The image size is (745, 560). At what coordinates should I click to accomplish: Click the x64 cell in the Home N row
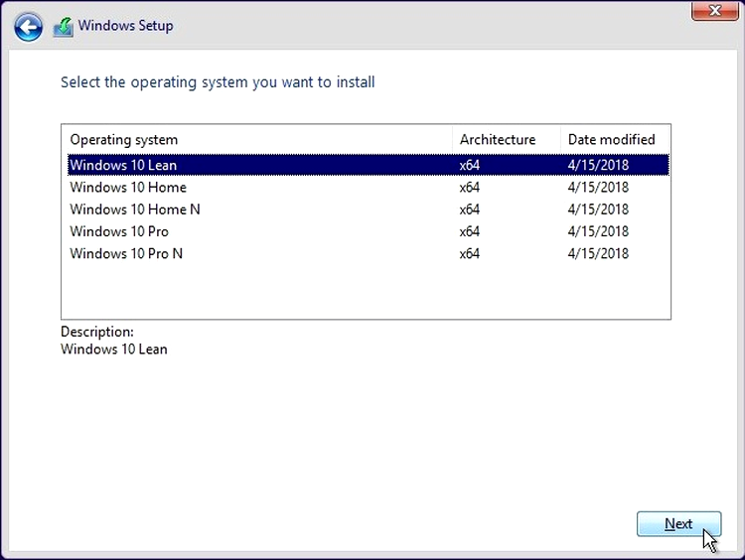470,210
